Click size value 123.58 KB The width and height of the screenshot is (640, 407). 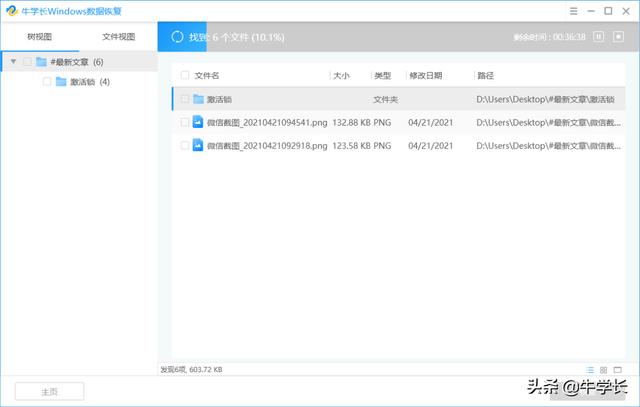pos(351,146)
